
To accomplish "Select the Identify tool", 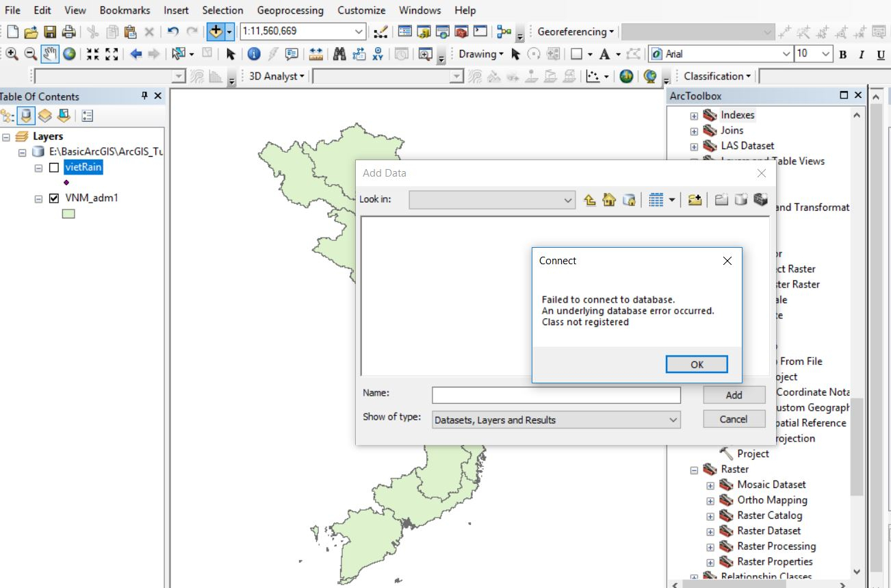I will 254,54.
